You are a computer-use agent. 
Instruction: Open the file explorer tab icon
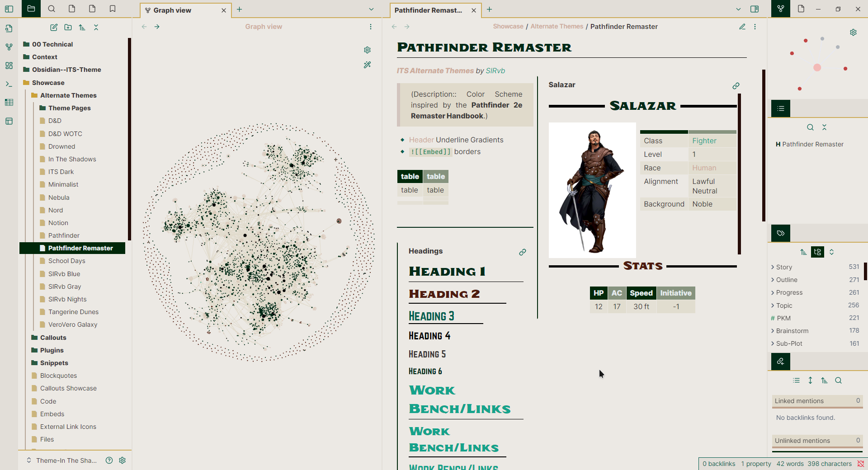pyautogui.click(x=31, y=9)
